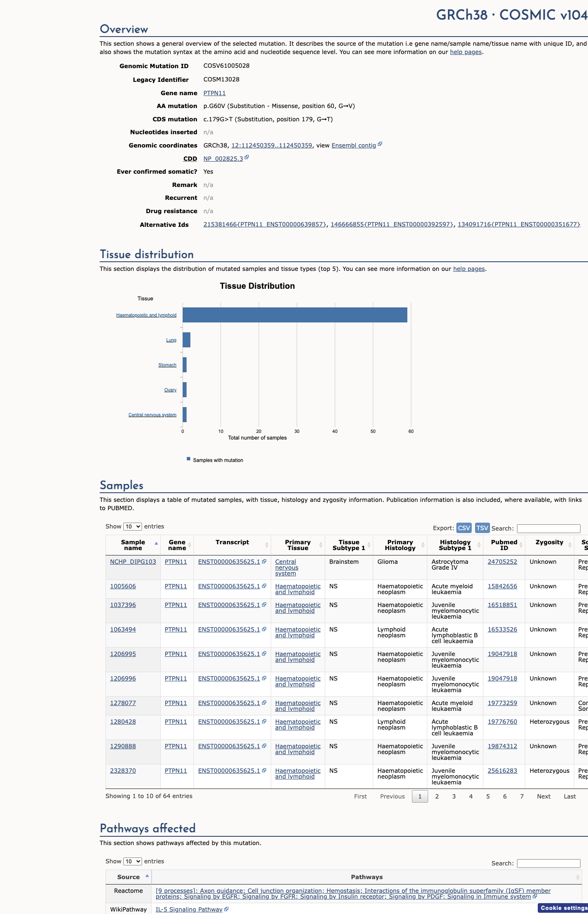
Task: Open external transcript icon in 1290888 row
Action: coord(264,746)
